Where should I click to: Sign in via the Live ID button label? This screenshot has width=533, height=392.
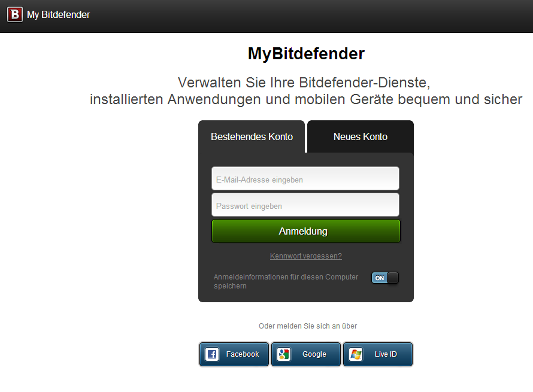click(x=386, y=354)
